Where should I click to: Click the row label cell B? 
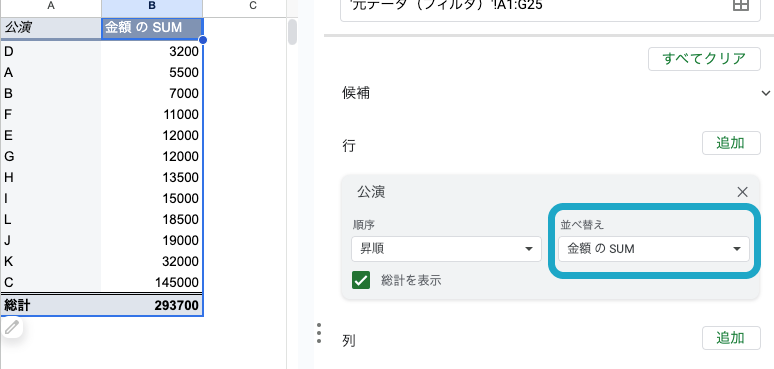51,94
